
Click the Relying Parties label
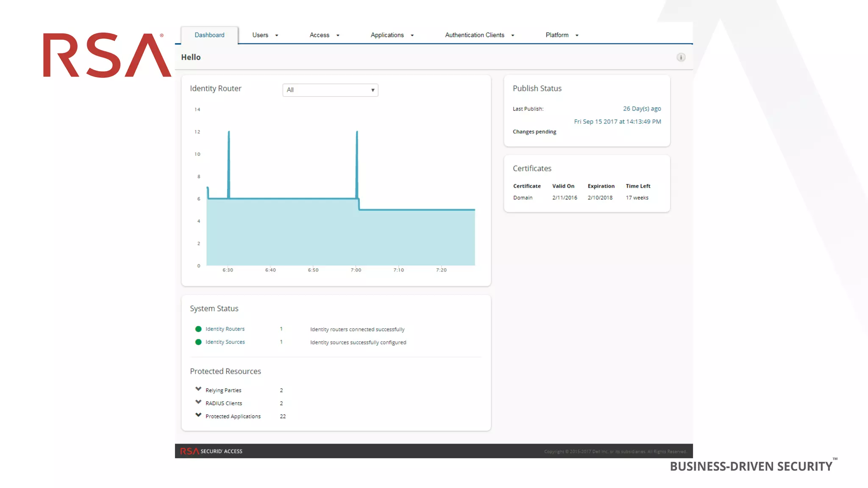click(223, 391)
